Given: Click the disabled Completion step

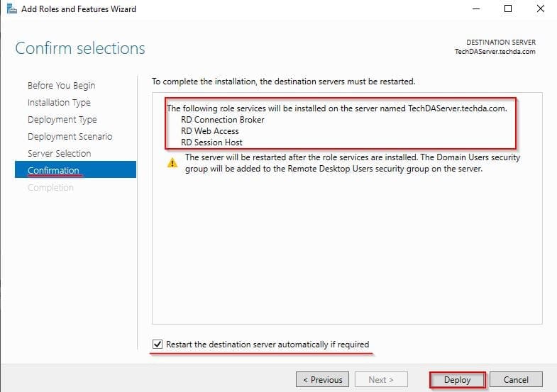Looking at the screenshot, I should tap(50, 188).
